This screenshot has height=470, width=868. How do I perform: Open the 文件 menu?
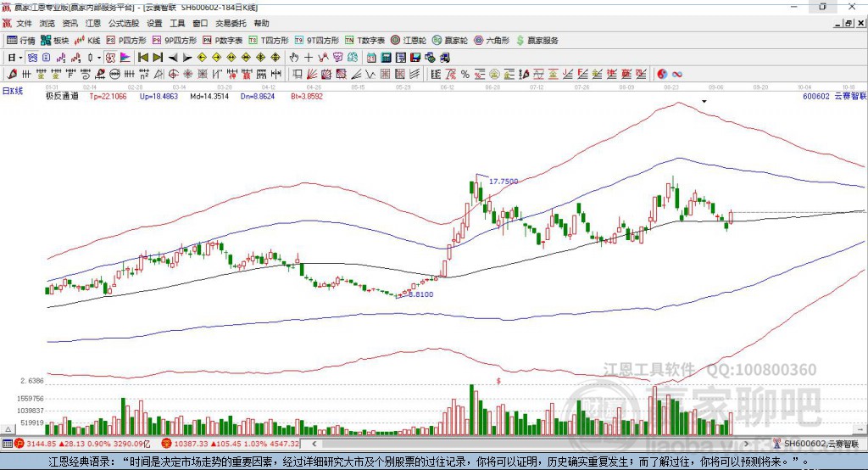(x=24, y=23)
